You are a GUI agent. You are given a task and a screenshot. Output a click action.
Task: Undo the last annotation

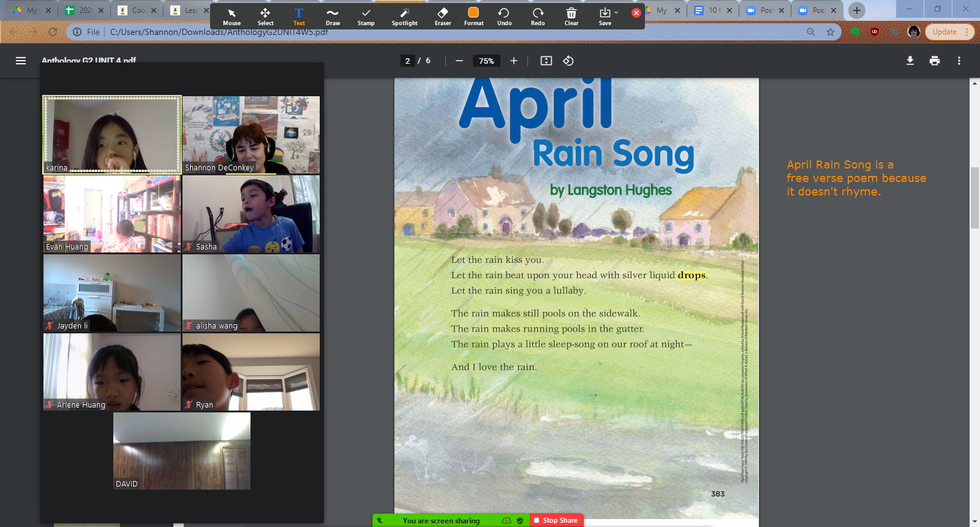[x=504, y=17]
